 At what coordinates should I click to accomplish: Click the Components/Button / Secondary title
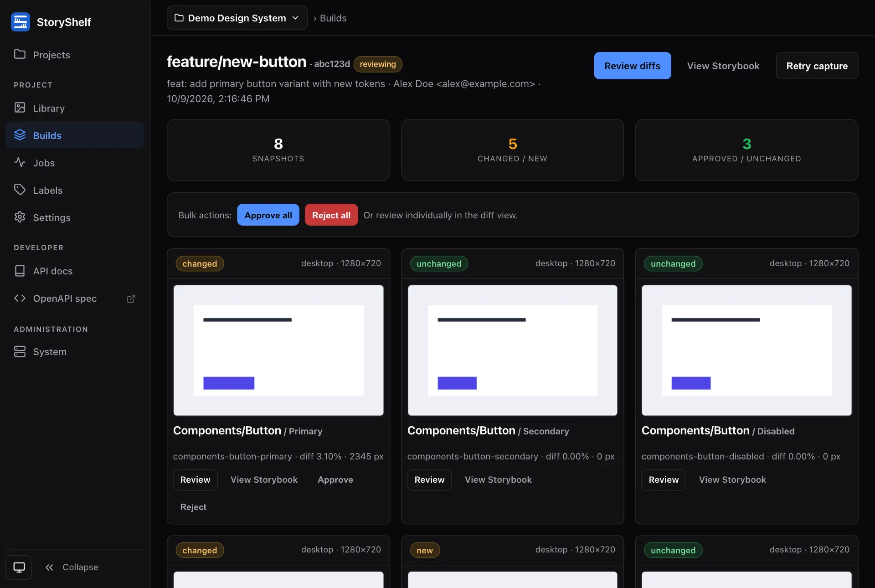[488, 431]
